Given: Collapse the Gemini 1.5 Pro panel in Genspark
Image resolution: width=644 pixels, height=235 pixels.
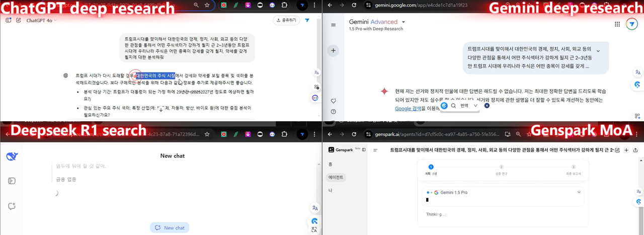Looking at the screenshot, I should point(579,192).
